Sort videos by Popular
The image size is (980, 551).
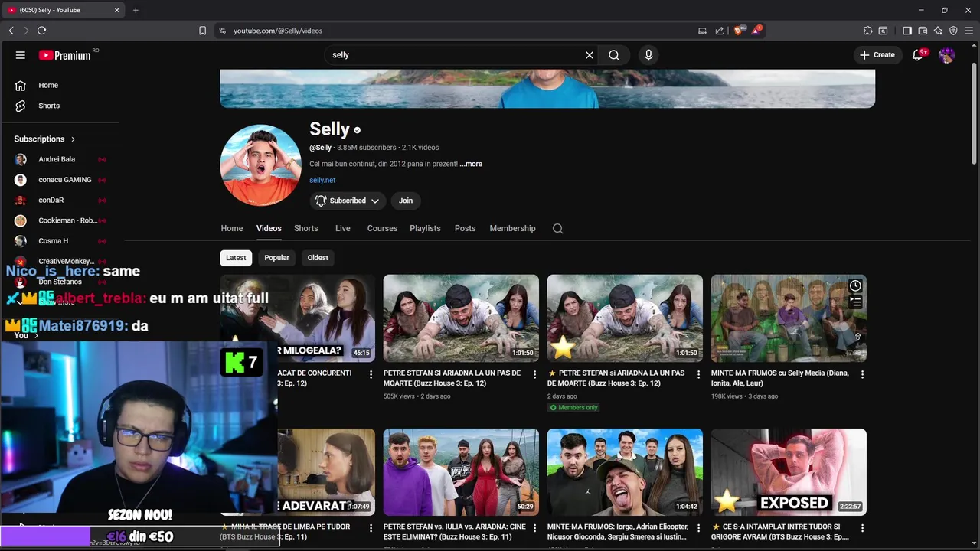pos(276,258)
